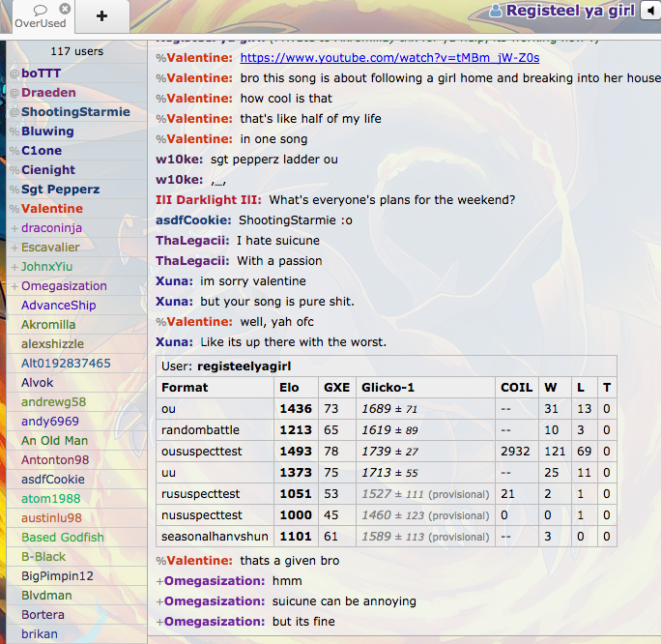Select Draeden in the user list
The width and height of the screenshot is (661, 644).
coord(48,93)
